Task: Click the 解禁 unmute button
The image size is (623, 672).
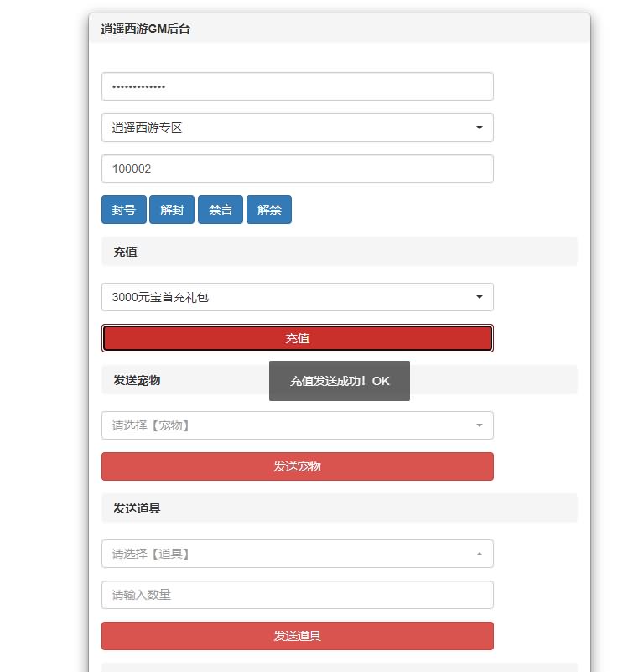Action: (x=269, y=210)
